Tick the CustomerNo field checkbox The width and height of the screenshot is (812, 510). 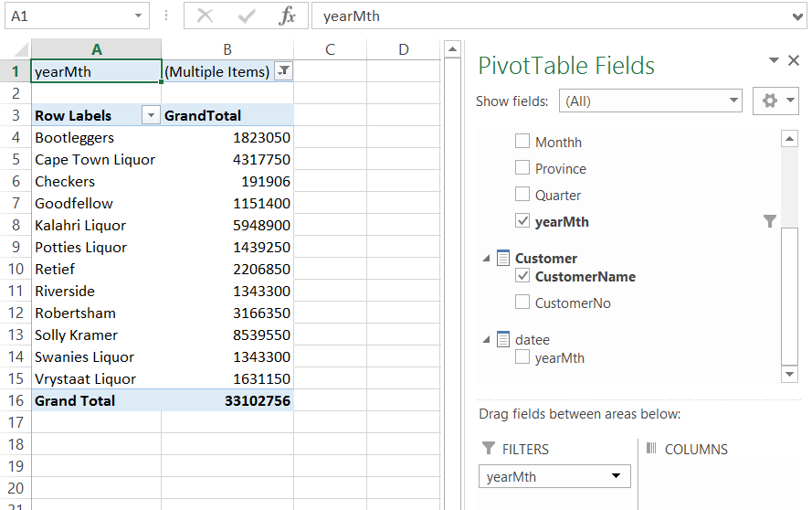(522, 303)
